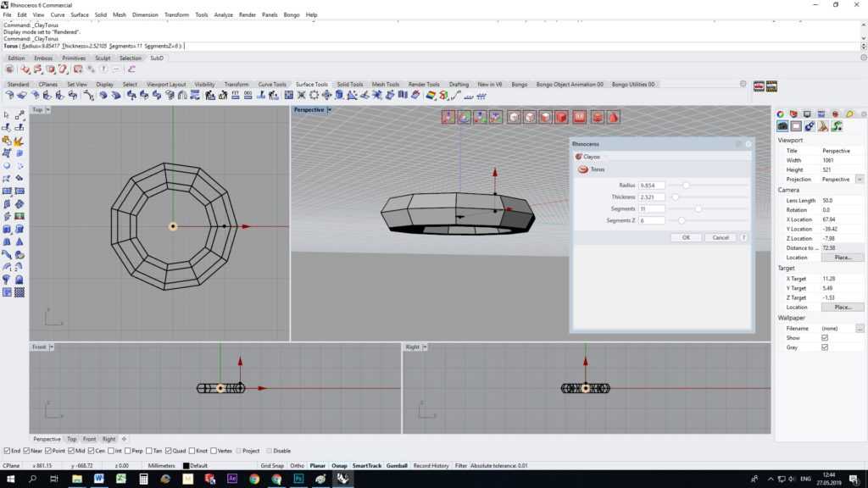
Task: Open Photoshop from the Windows taskbar
Action: [x=298, y=479]
